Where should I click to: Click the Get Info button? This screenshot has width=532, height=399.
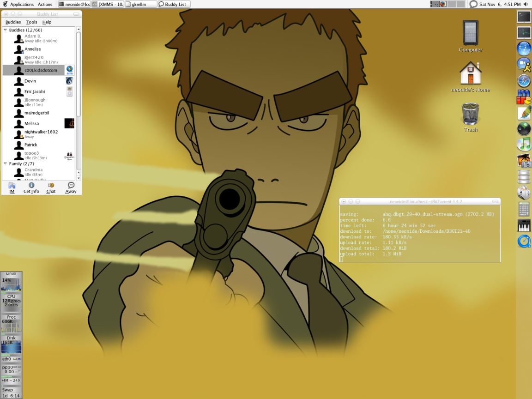(31, 187)
